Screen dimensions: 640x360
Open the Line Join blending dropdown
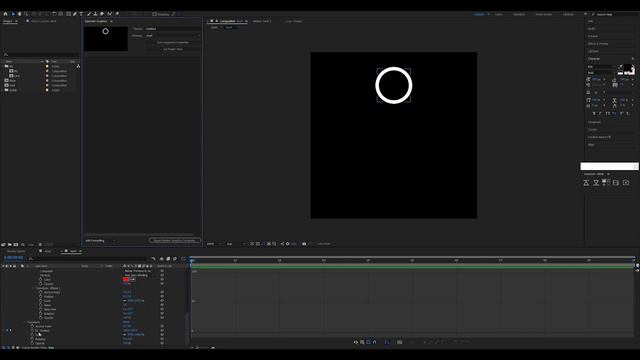coord(137,275)
